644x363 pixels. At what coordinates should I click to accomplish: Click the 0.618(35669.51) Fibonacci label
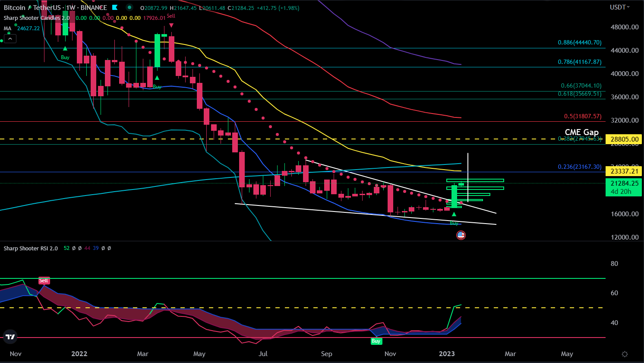tap(579, 94)
